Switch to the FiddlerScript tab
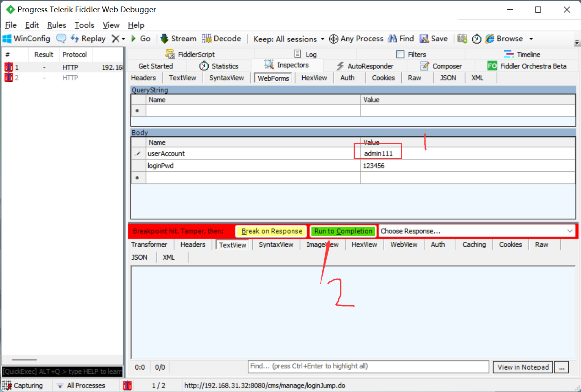This screenshot has width=581, height=392. (190, 54)
